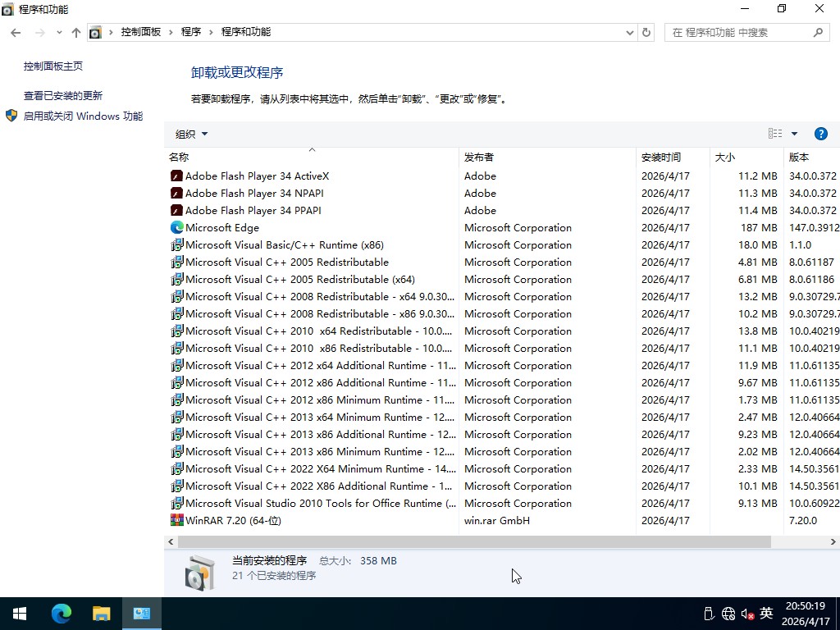Select Adobe Flash Player 34 ActiveX
Viewport: 840px width, 630px height.
[258, 176]
